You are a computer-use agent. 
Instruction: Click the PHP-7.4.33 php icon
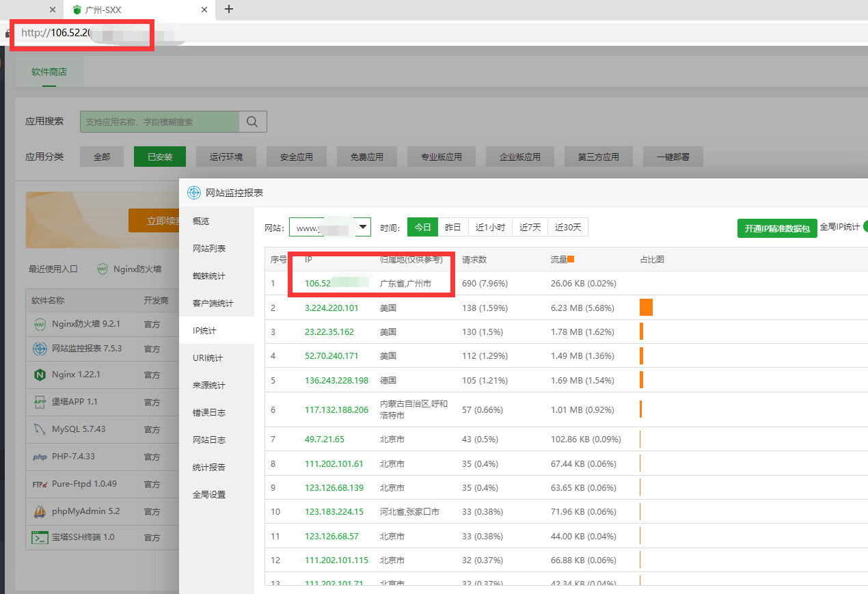(x=40, y=457)
